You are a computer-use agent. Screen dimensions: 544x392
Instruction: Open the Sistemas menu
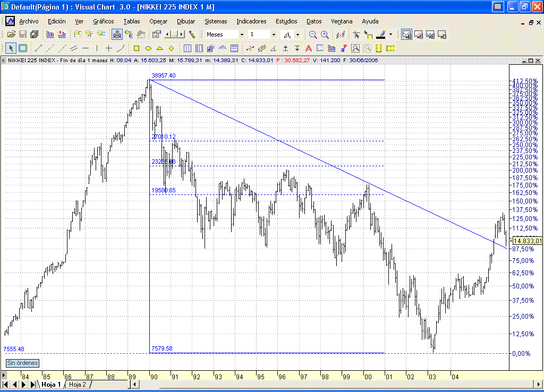tap(216, 21)
